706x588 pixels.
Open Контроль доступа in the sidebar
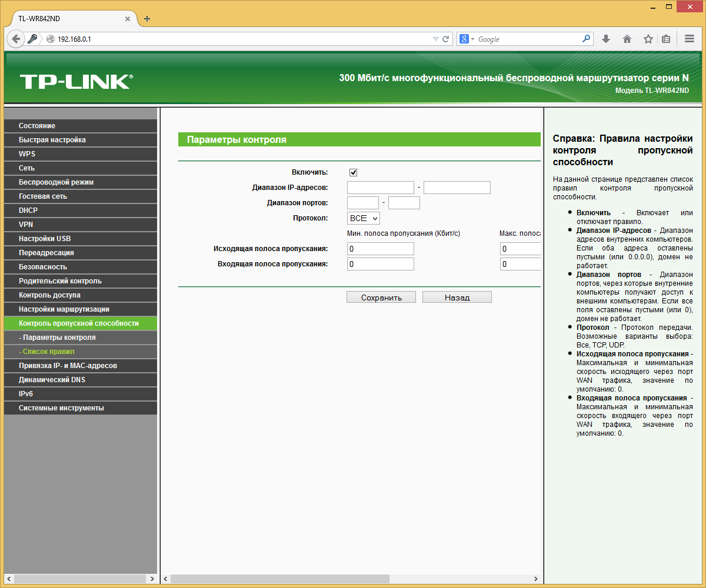coord(81,295)
